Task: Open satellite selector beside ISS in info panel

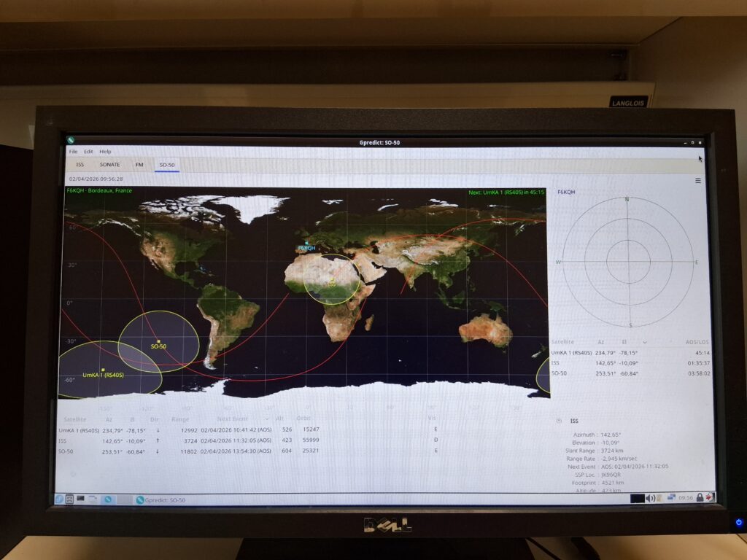Action: pyautogui.click(x=559, y=421)
